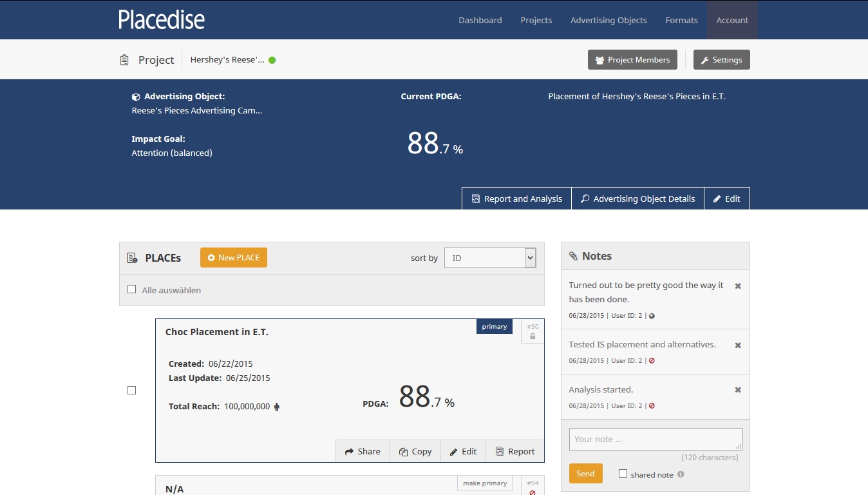Open Project Members
Image resolution: width=868 pixels, height=495 pixels.
pyautogui.click(x=632, y=60)
